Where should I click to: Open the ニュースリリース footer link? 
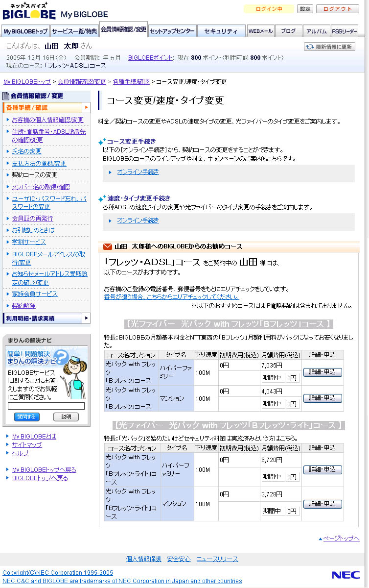pyautogui.click(x=217, y=559)
